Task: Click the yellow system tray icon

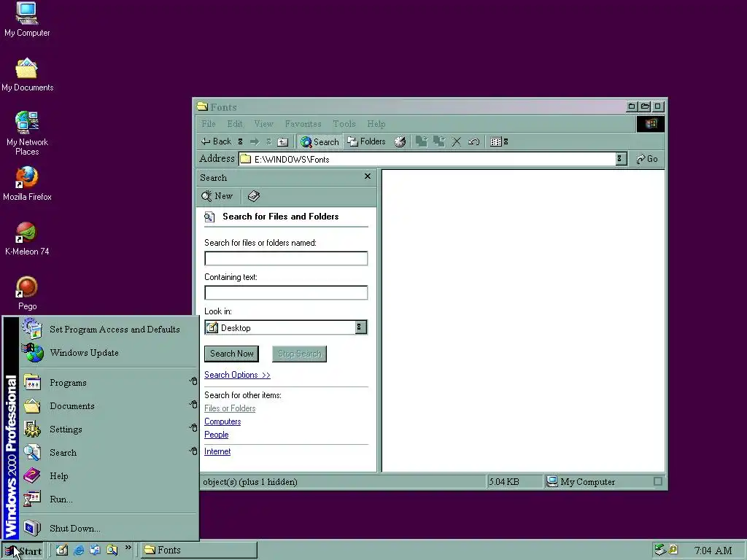Action: pyautogui.click(x=673, y=550)
